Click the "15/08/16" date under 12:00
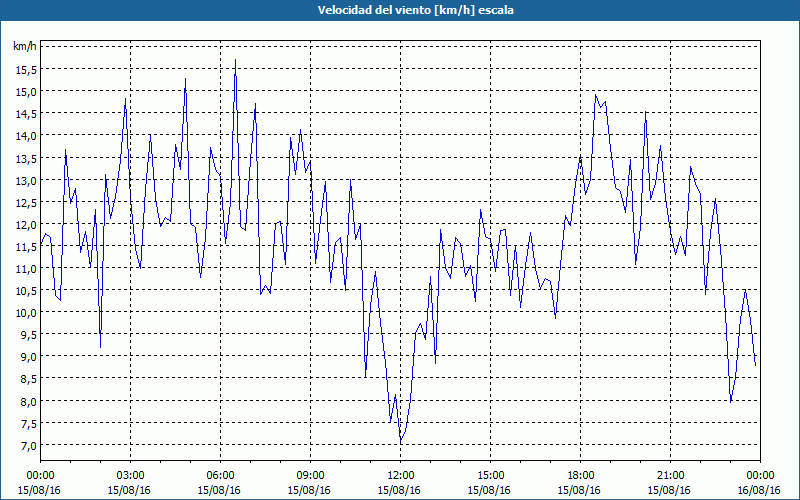Viewport: 800px width, 500px height. (399, 490)
